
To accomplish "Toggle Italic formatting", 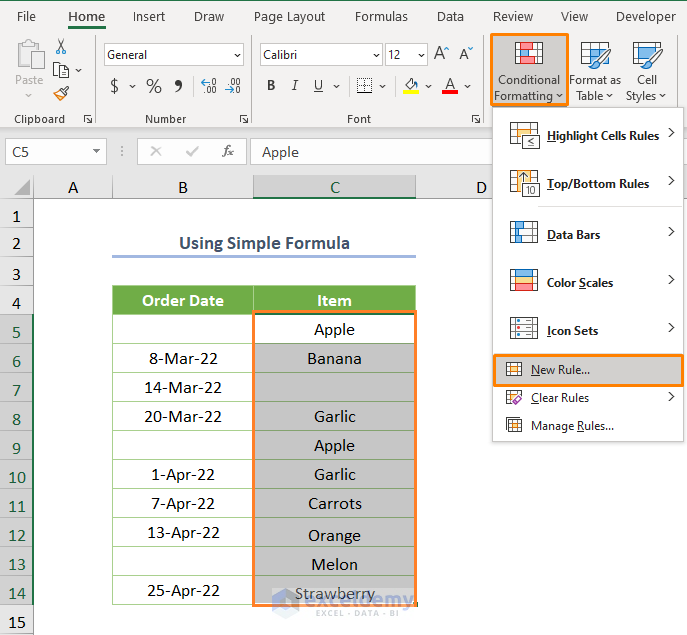I will click(295, 85).
